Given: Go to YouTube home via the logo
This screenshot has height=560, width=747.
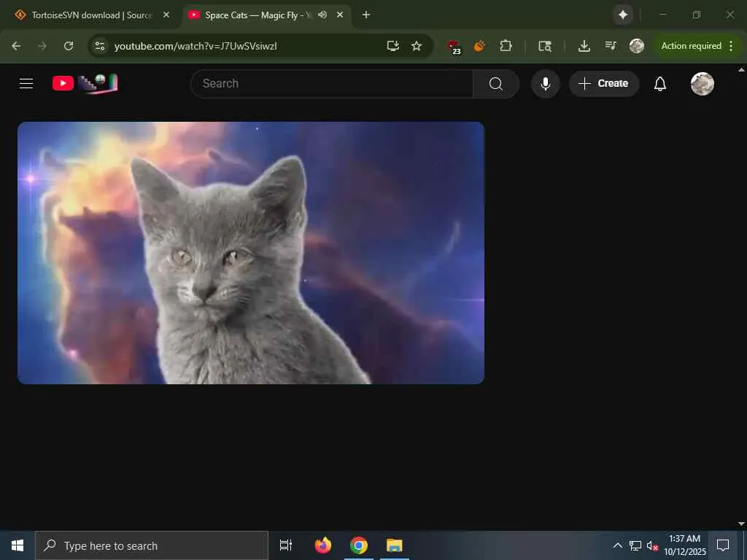Looking at the screenshot, I should click(x=85, y=84).
